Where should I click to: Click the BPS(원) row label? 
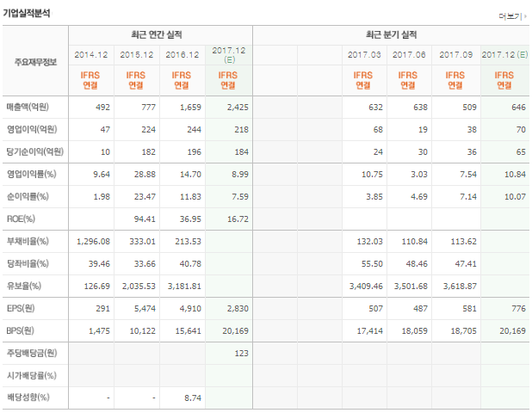tap(21, 331)
